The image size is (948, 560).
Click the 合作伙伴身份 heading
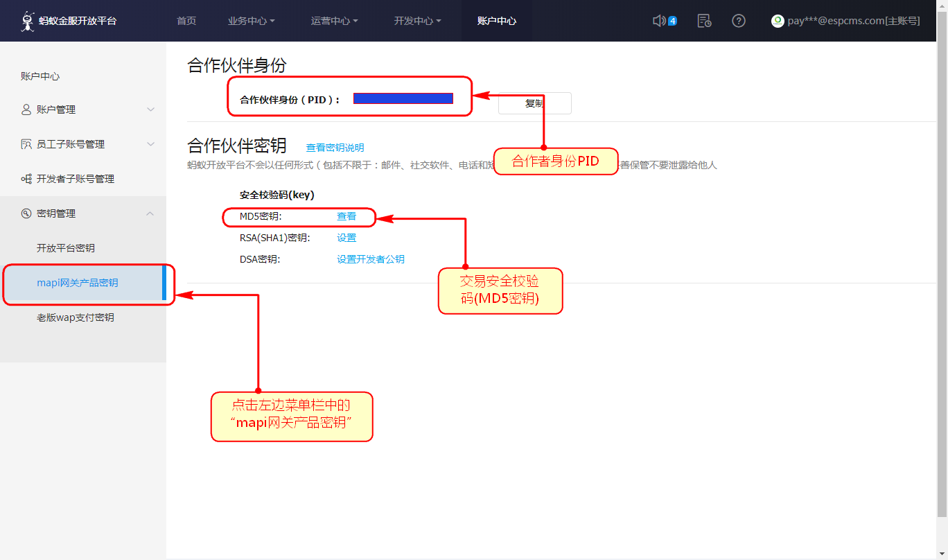tap(237, 65)
